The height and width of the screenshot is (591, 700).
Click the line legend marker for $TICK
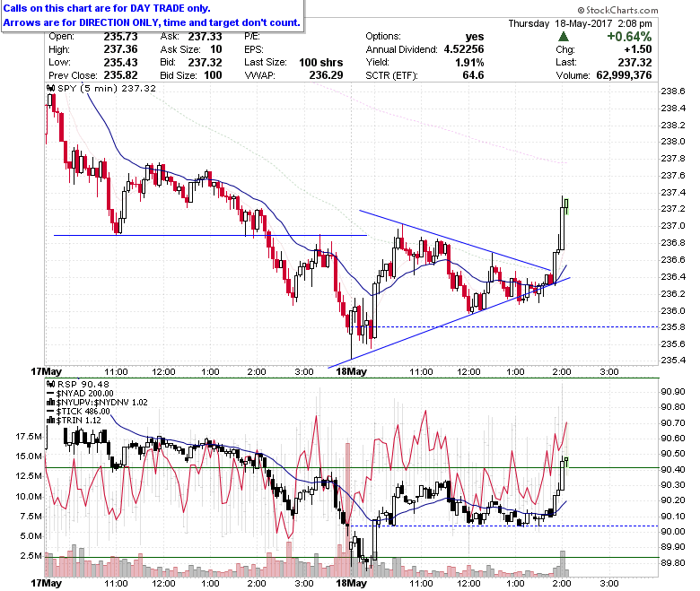[50, 412]
